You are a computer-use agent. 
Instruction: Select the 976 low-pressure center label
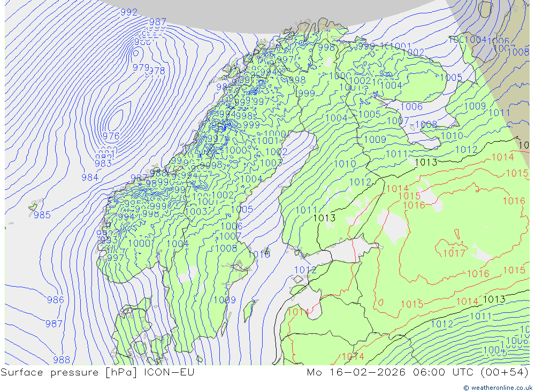tap(111, 136)
